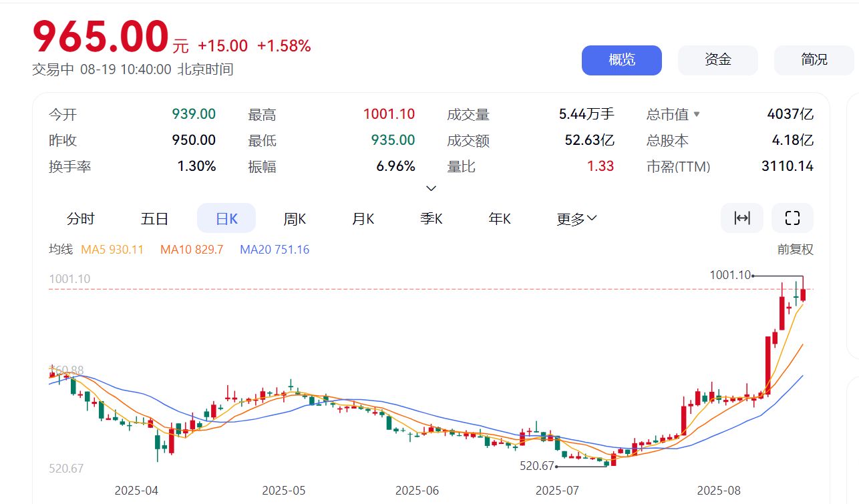The width and height of the screenshot is (859, 504).
Task: Switch to the 季K quarterly chart
Action: click(x=431, y=218)
